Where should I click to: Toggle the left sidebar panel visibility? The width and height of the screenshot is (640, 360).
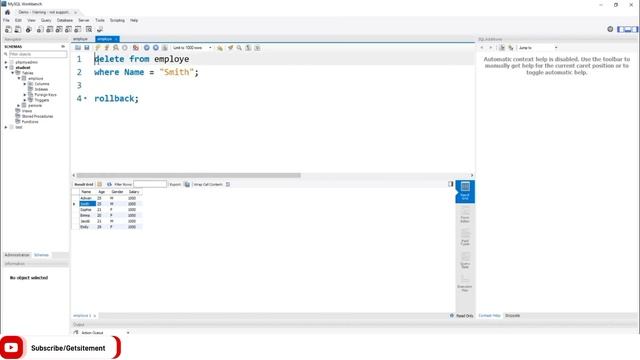click(621, 29)
